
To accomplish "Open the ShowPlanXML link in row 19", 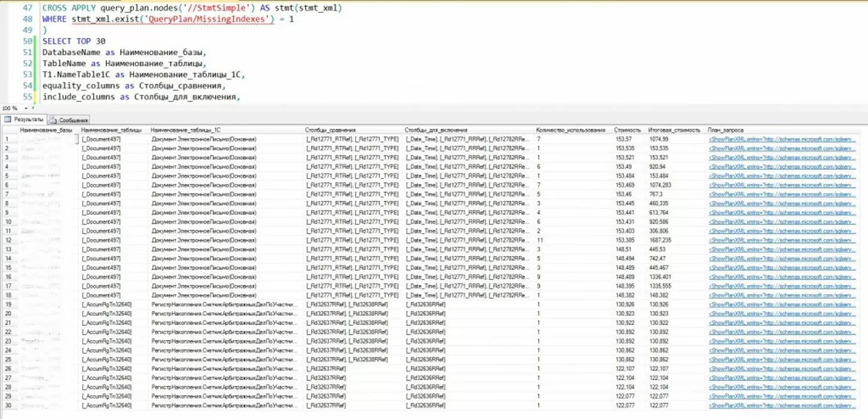I will [782, 304].
